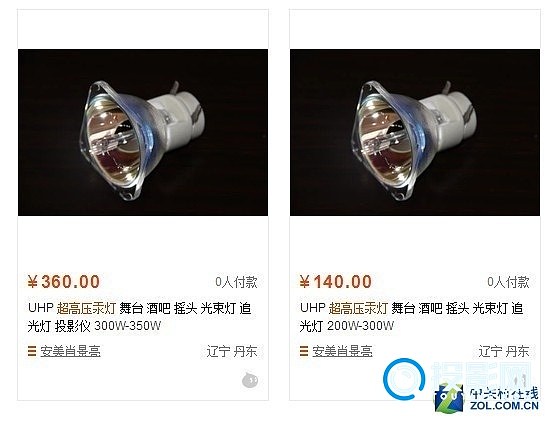Click 辽宁 丹东 location on the ¥360.00 listing
This screenshot has height=423, width=553.
pos(232,351)
